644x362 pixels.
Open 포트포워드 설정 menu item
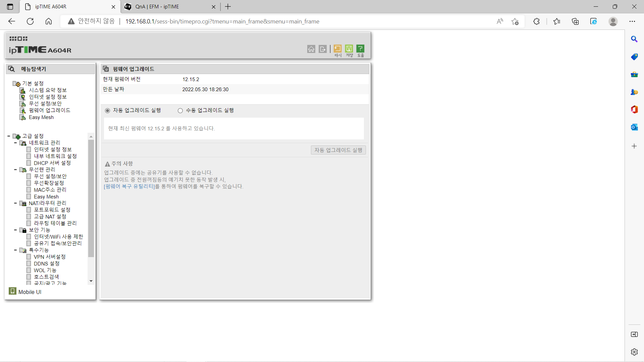point(52,210)
